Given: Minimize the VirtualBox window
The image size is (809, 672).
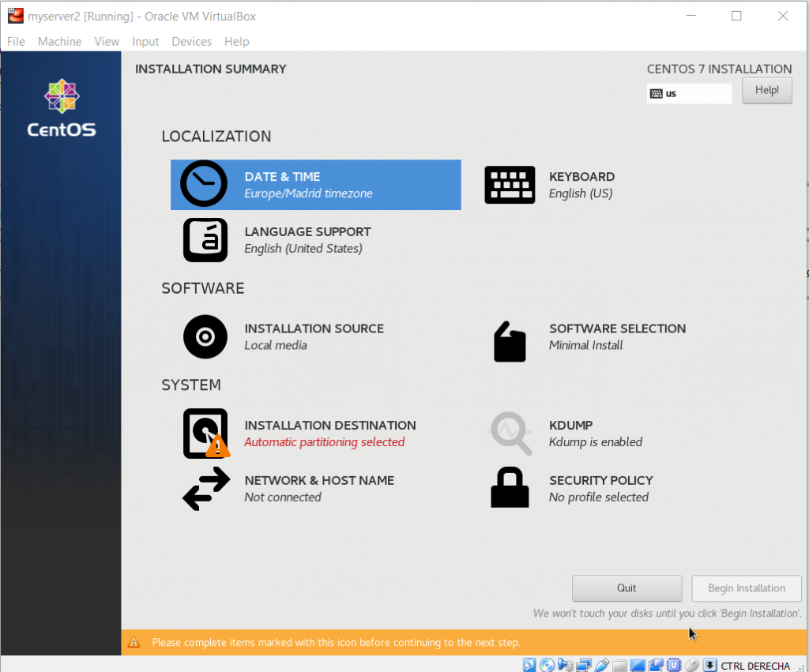Looking at the screenshot, I should click(690, 16).
